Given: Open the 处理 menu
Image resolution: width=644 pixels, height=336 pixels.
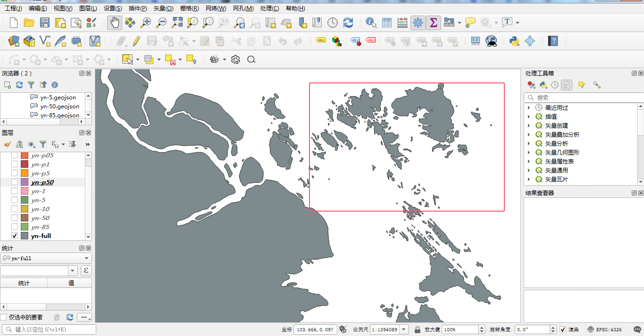Looking at the screenshot, I should (x=270, y=8).
